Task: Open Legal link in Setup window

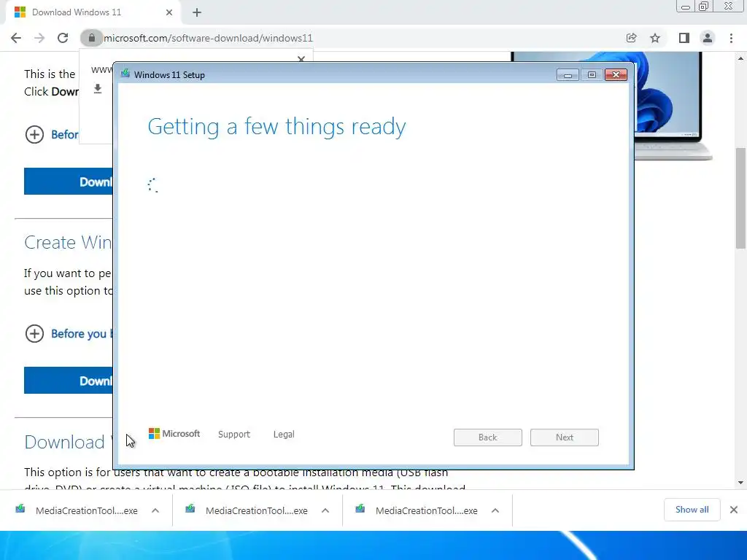Action: (x=284, y=435)
